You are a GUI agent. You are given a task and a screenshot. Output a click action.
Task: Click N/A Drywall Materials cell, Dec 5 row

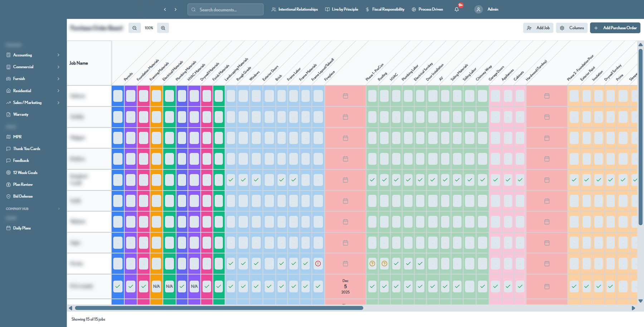click(194, 287)
